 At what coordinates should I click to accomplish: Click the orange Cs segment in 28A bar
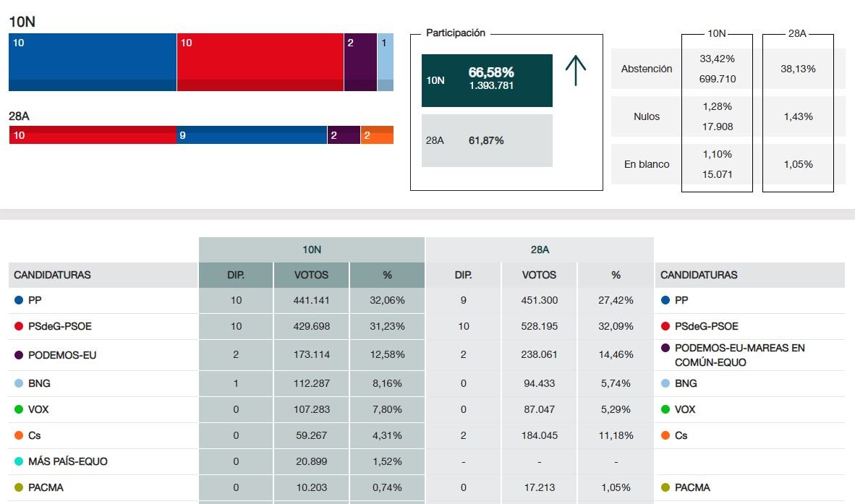377,134
